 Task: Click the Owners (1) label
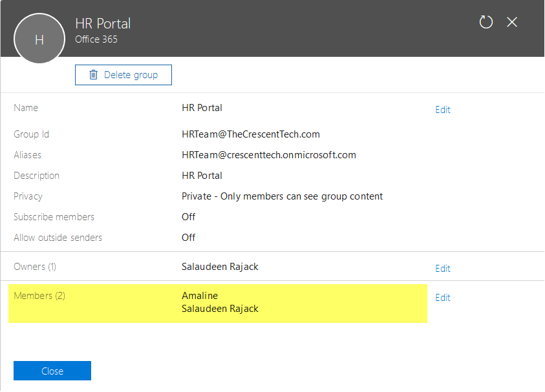pyautogui.click(x=35, y=267)
